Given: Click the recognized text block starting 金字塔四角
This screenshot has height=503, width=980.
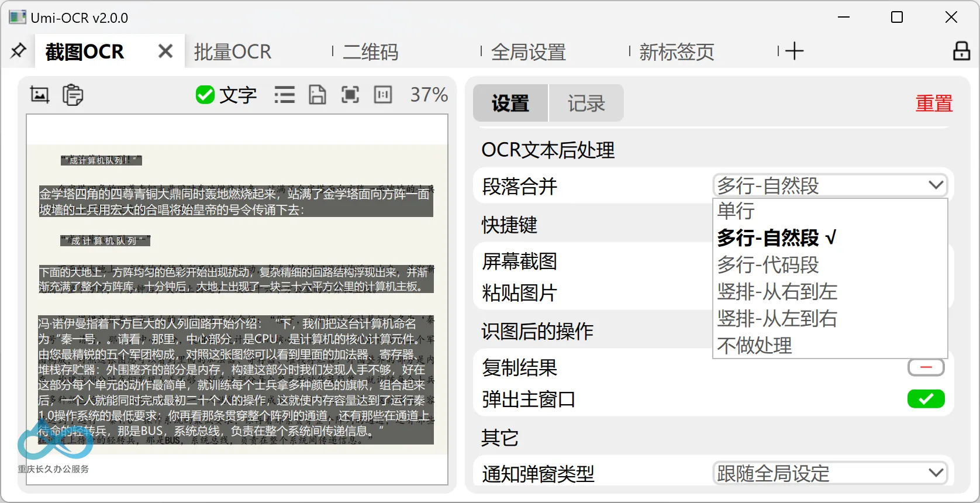Looking at the screenshot, I should pos(236,202).
